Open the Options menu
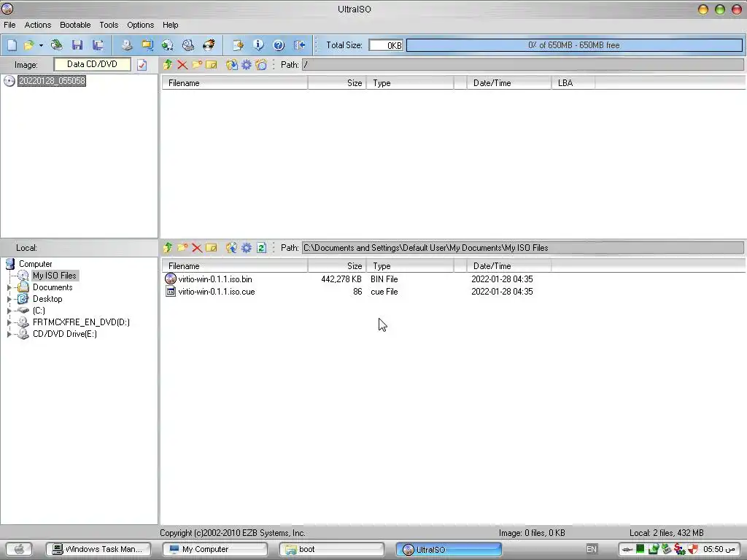This screenshot has height=560, width=747. point(140,25)
